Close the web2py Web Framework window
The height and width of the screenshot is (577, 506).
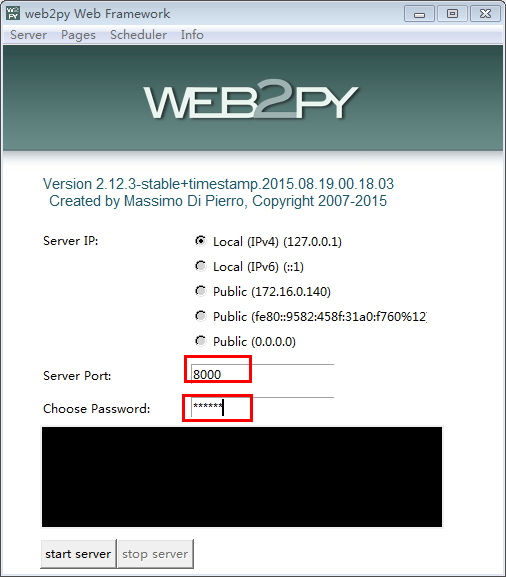[485, 14]
